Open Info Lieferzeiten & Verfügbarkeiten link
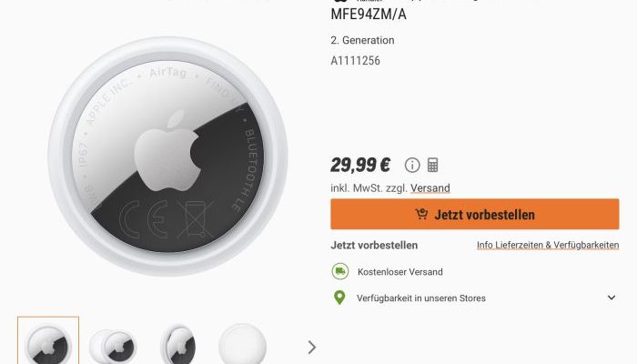Screen dimensions: 637x364 548,245
